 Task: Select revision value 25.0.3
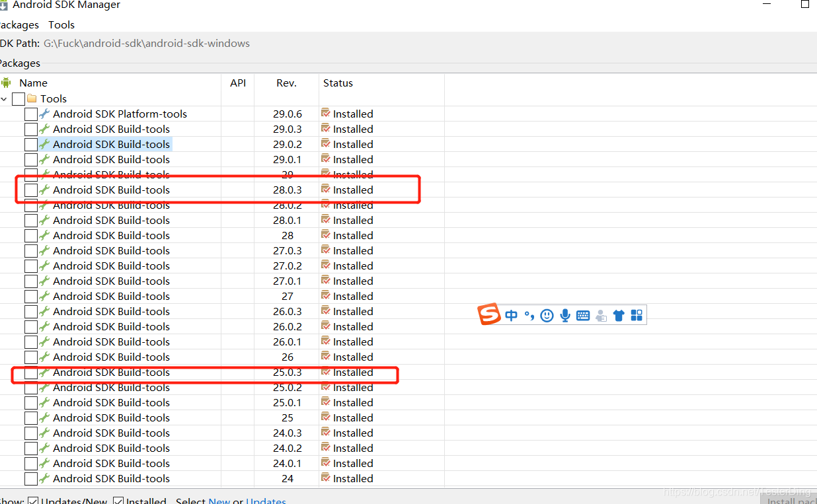coord(287,372)
